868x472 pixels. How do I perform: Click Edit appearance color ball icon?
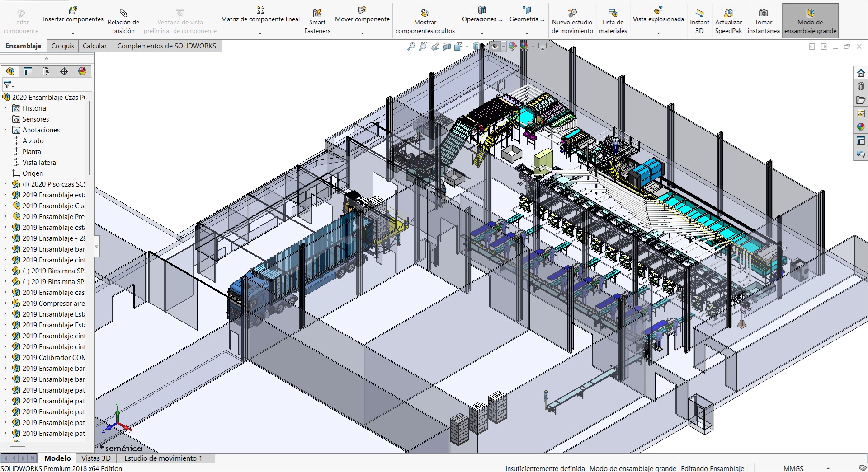(x=513, y=47)
